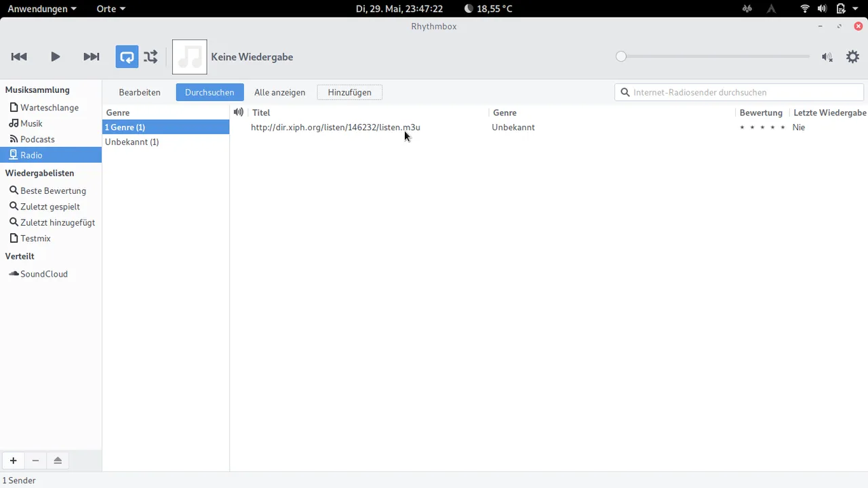
Task: Toggle the Durchsuchen browse button
Action: [x=210, y=92]
